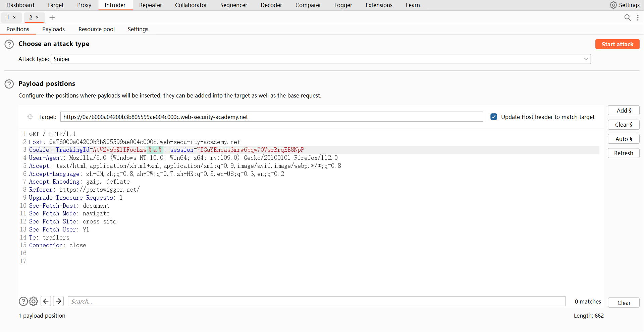Open the three-dot options menu

[x=638, y=17]
